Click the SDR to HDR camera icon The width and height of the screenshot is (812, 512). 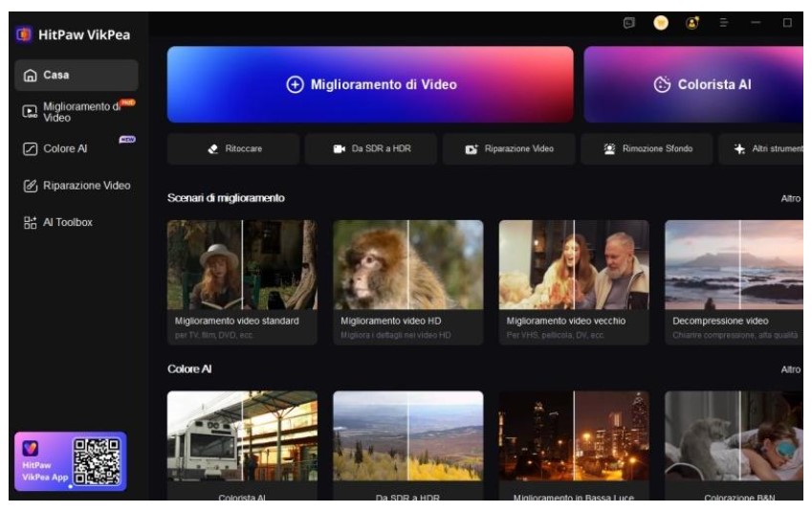click(x=340, y=149)
